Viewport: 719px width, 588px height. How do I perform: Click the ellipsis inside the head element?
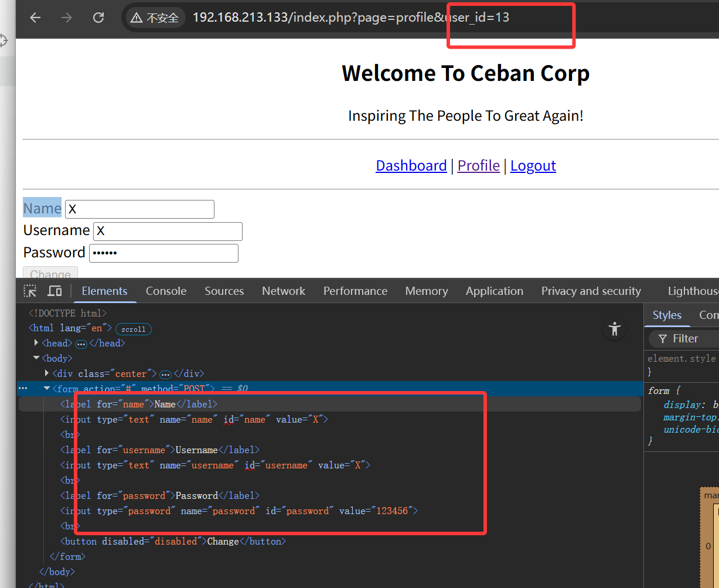81,344
